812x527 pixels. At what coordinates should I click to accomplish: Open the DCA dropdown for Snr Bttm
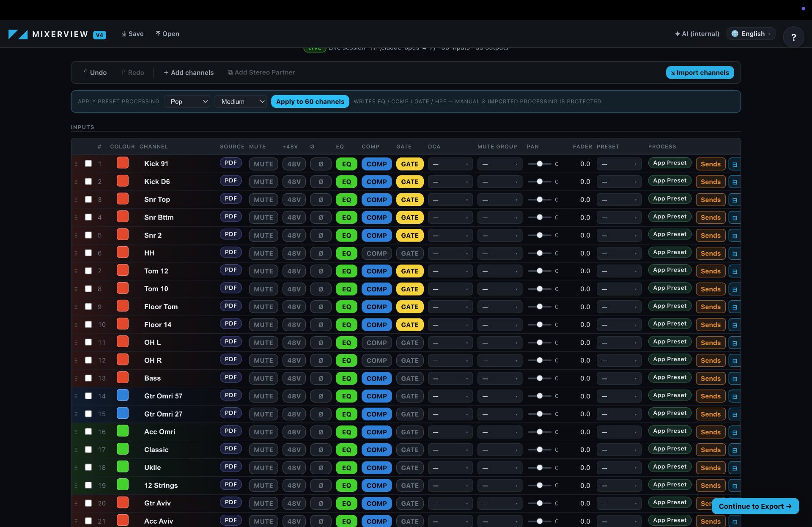click(x=450, y=217)
